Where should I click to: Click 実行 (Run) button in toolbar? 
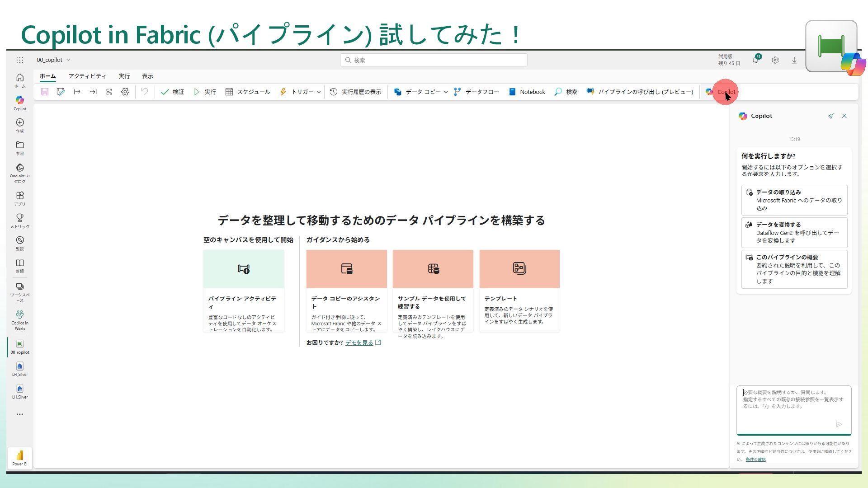205,92
